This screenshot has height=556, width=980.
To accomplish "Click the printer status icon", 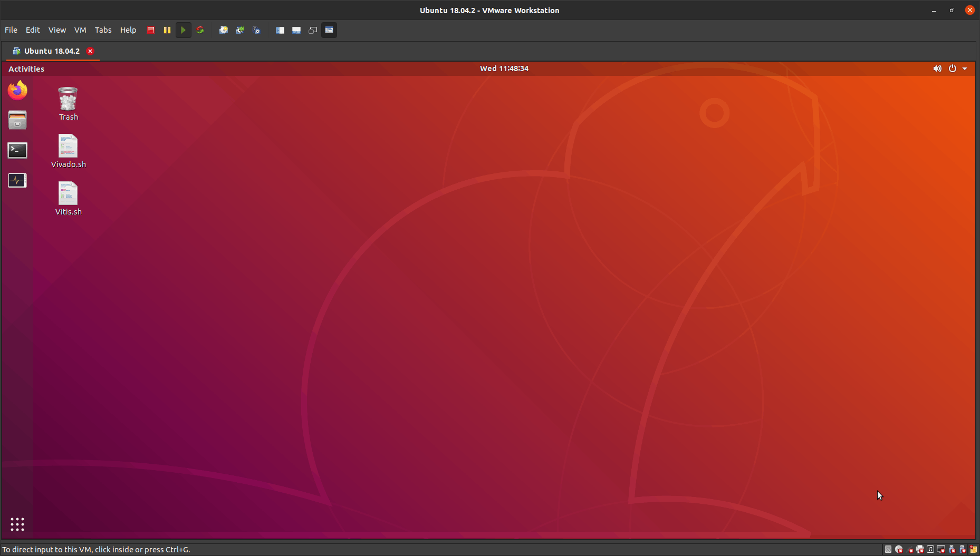I will point(920,549).
